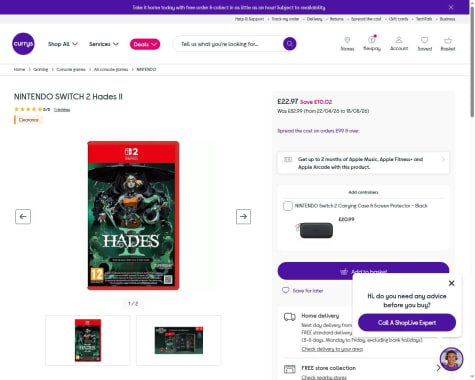Expand the Services menu
The image size is (475, 380).
tap(104, 44)
